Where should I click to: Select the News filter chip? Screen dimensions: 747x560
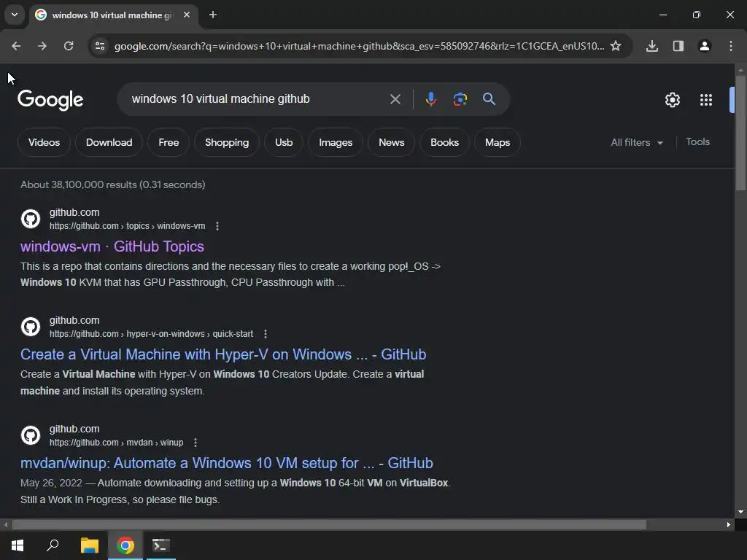(391, 142)
